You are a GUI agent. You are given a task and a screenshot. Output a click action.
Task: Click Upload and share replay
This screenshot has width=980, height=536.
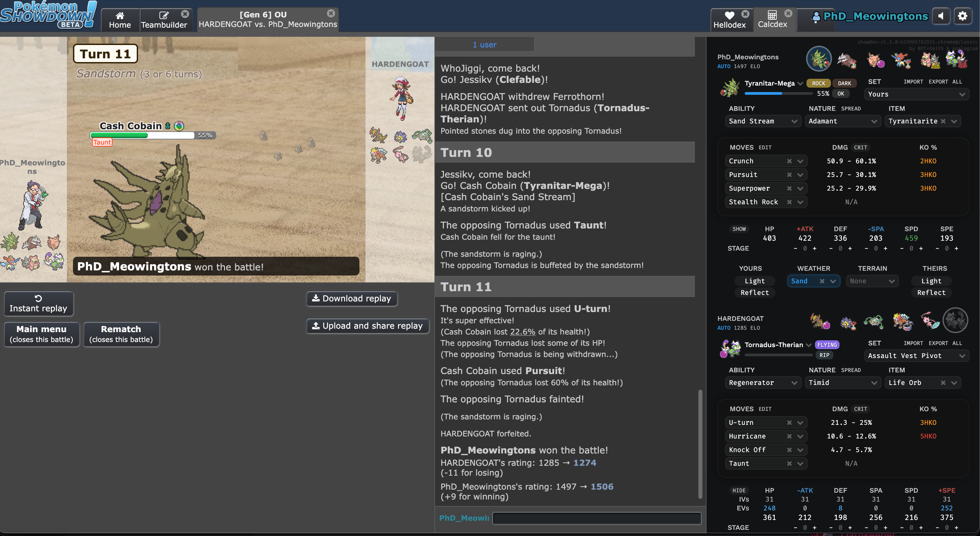(367, 326)
